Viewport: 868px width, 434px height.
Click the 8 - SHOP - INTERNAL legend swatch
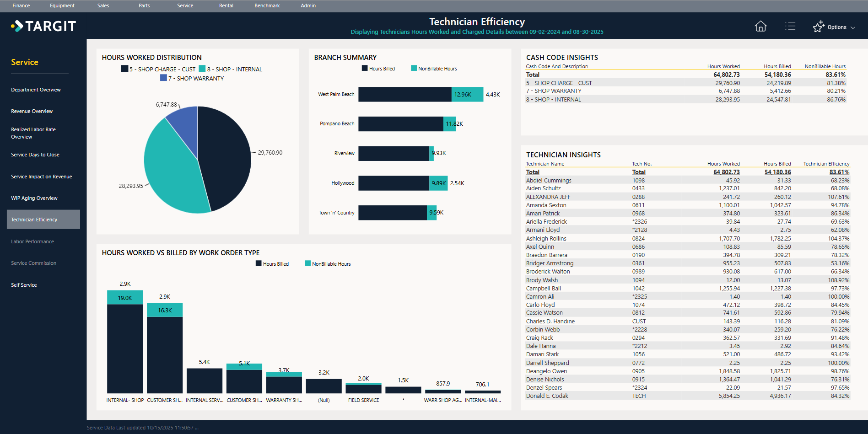click(x=202, y=69)
